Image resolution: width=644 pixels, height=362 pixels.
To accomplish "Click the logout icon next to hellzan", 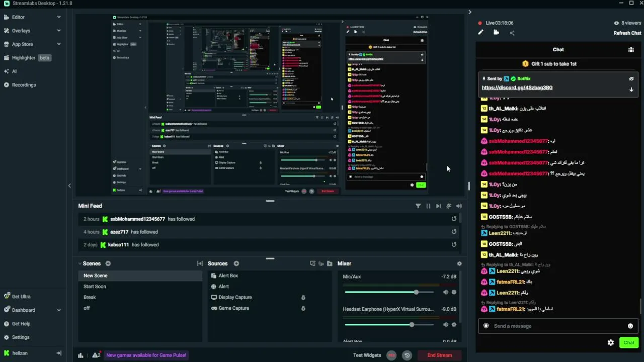I will (59, 353).
